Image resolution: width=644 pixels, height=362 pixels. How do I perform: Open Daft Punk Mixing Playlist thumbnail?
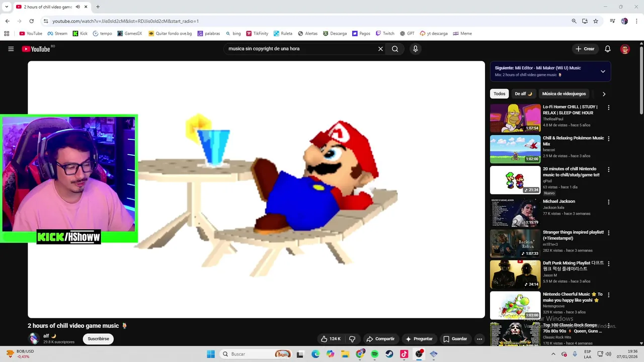point(515,274)
